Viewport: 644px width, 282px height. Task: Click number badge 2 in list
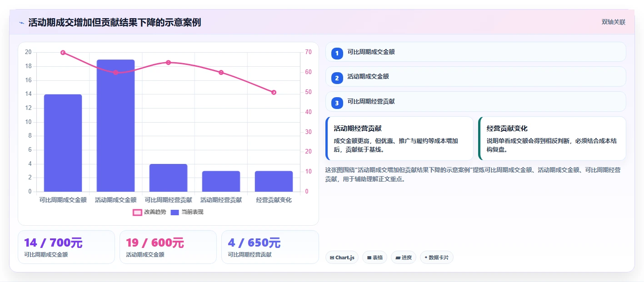point(337,78)
